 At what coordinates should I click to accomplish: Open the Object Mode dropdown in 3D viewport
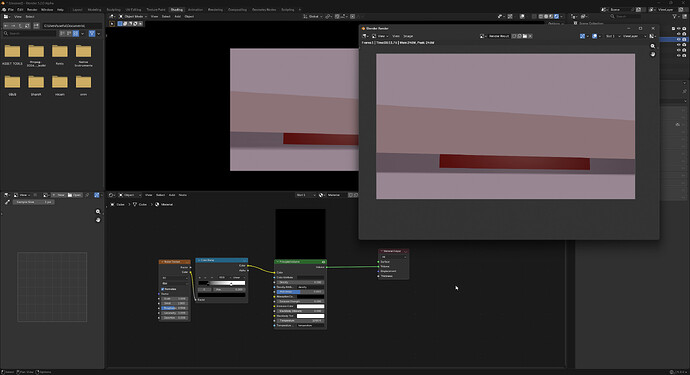point(132,16)
